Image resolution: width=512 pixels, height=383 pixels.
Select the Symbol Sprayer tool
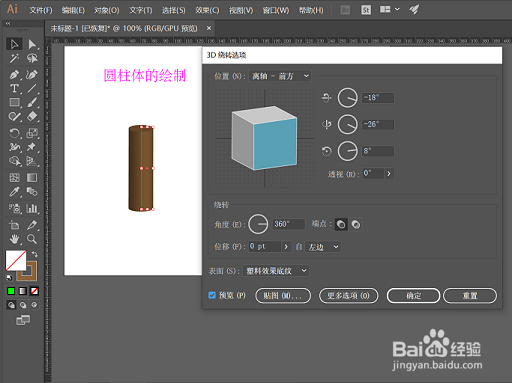pyautogui.click(x=14, y=209)
